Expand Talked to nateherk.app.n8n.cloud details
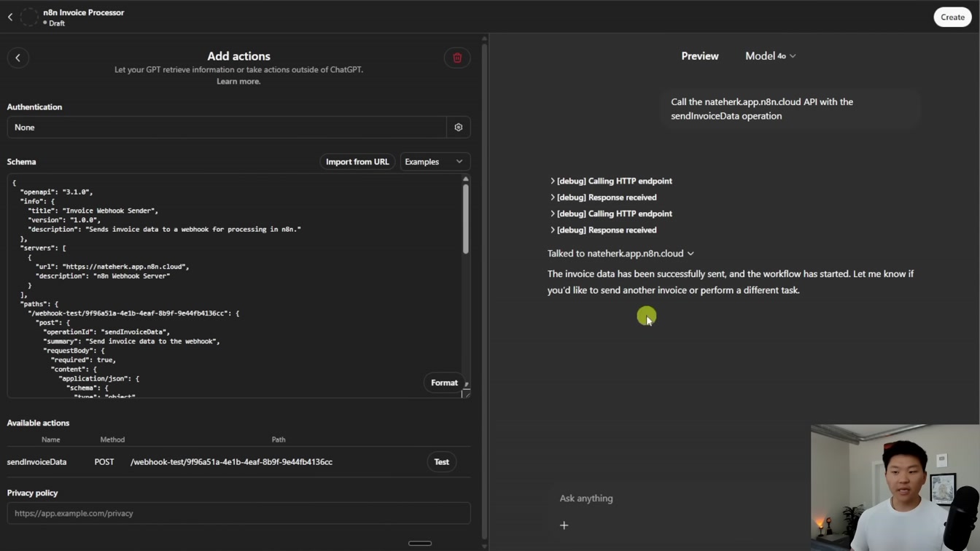Image resolution: width=980 pixels, height=551 pixels. click(x=621, y=254)
